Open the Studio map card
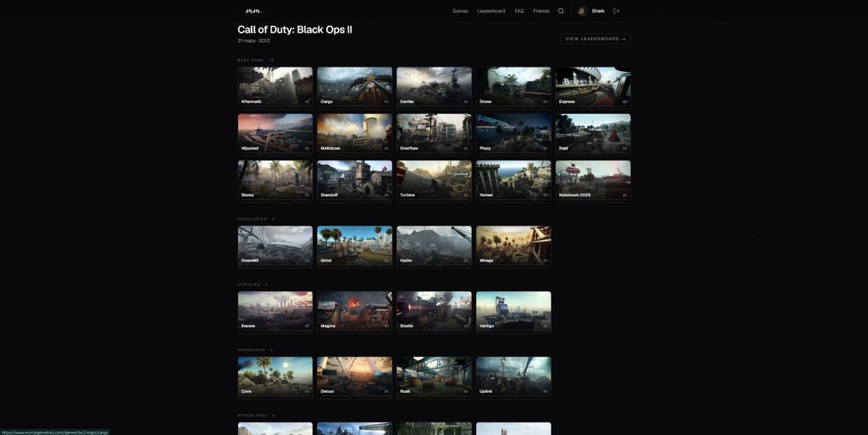 pyautogui.click(x=434, y=312)
